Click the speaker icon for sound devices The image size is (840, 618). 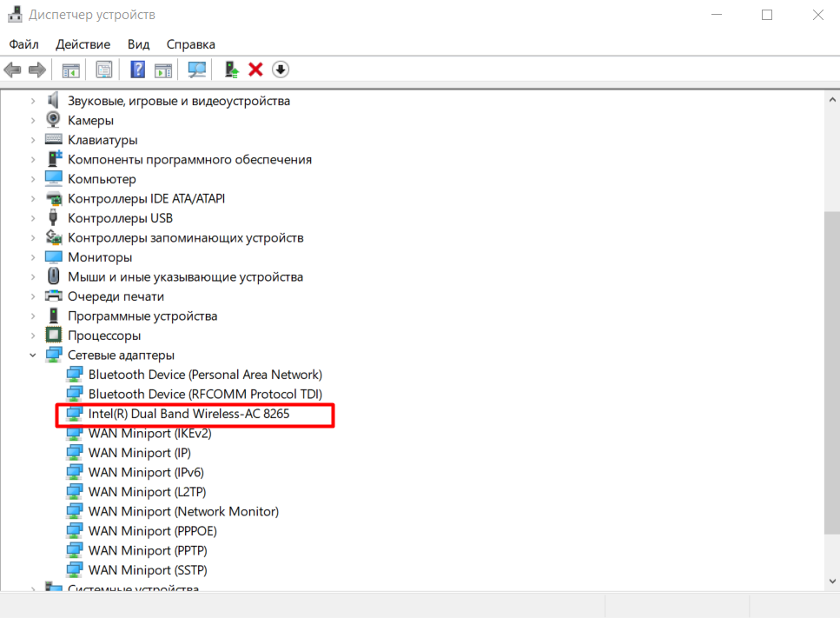coord(53,100)
